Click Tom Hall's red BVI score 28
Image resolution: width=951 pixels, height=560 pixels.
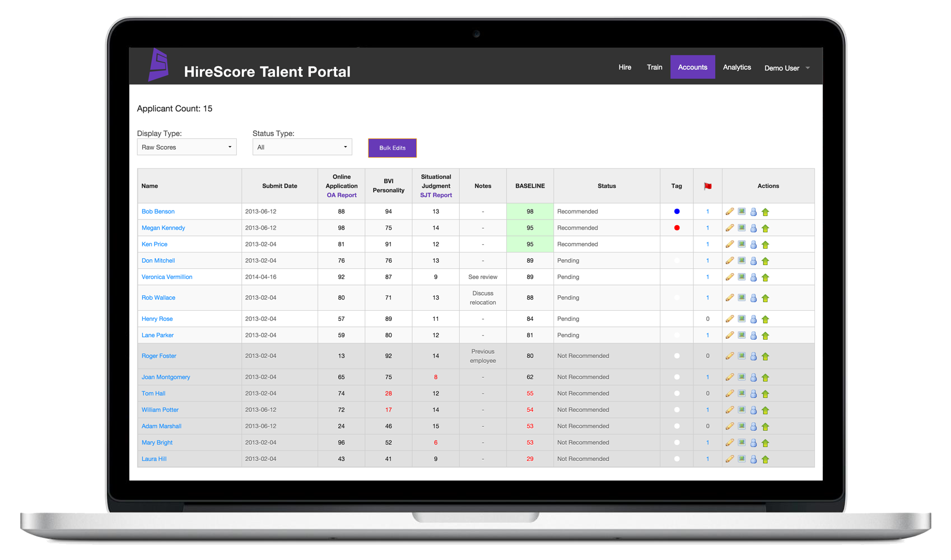388,394
